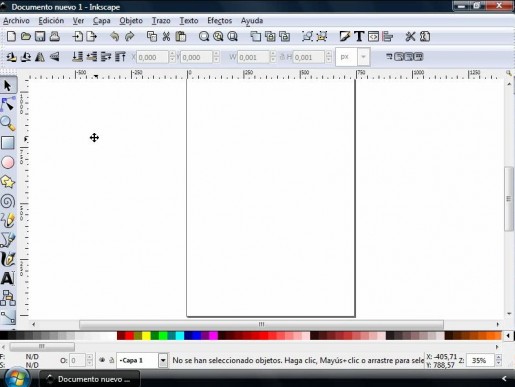Image resolution: width=515 pixels, height=387 pixels.
Task: Click the Open file folder icon
Action: (26, 36)
